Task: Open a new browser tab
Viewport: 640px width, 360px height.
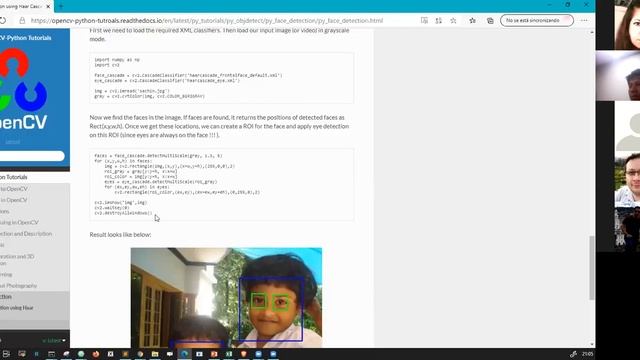Action: click(x=61, y=7)
